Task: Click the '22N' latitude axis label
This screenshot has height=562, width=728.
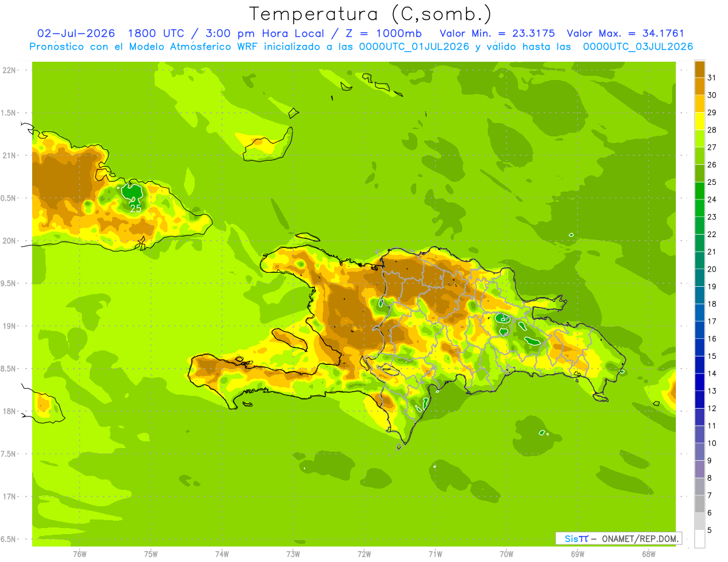Action: [x=10, y=70]
